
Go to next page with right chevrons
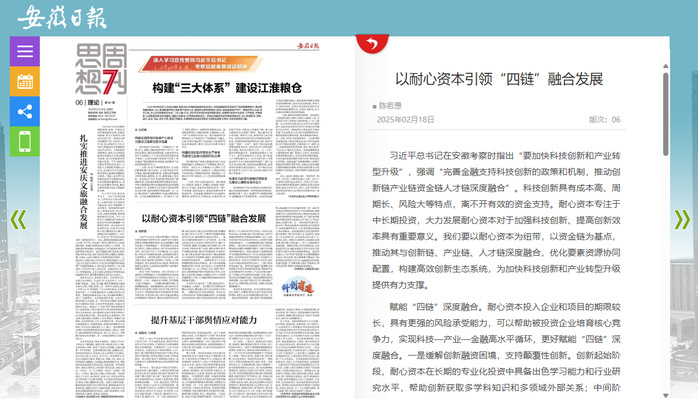(682, 220)
